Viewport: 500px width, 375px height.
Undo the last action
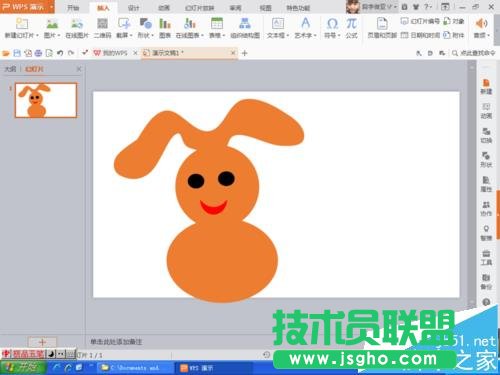60,53
